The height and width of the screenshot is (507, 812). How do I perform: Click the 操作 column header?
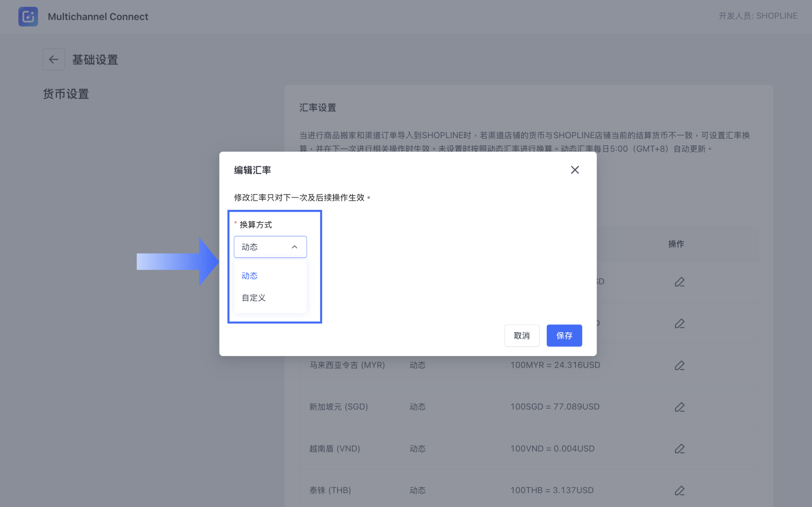point(676,244)
